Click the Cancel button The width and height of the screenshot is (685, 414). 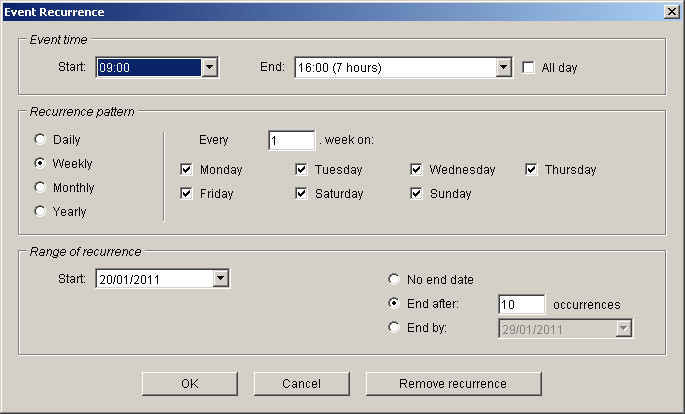tap(301, 384)
